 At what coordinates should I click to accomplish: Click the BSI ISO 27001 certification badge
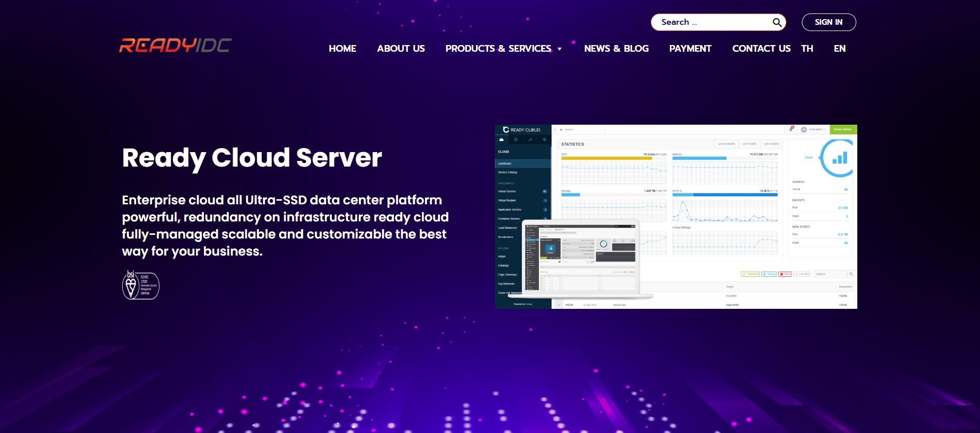tap(140, 285)
